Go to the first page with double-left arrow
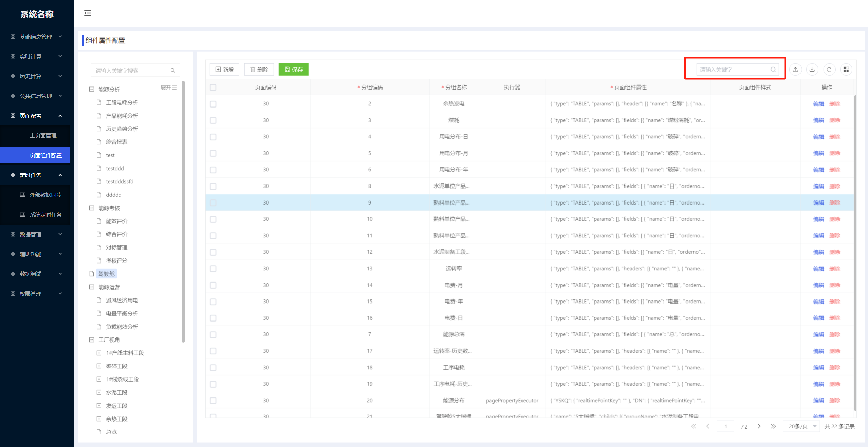 point(694,426)
